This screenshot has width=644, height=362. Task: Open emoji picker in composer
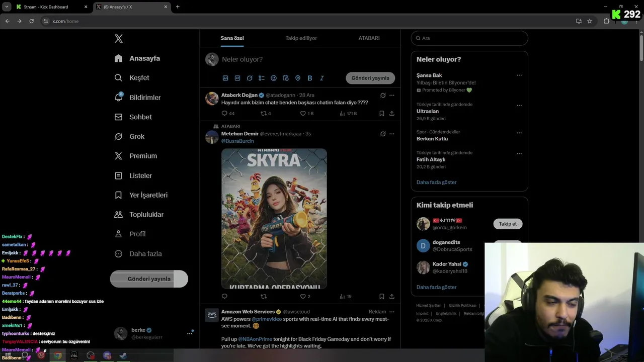click(x=274, y=78)
